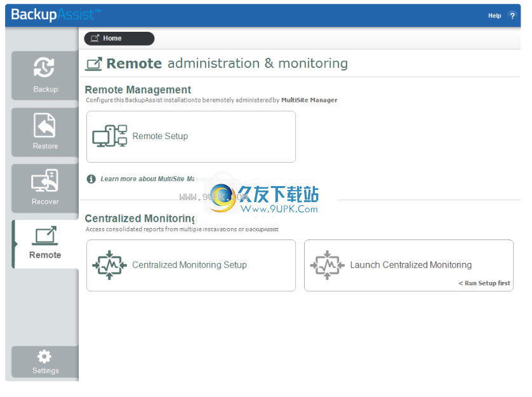Open Learn more about MultiSite Manager link

pos(159,178)
